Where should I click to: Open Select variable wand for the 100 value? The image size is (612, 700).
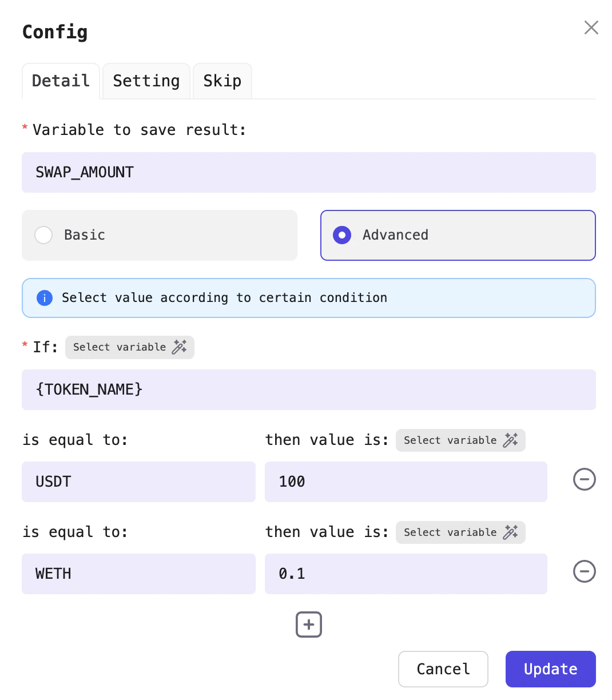(x=510, y=440)
